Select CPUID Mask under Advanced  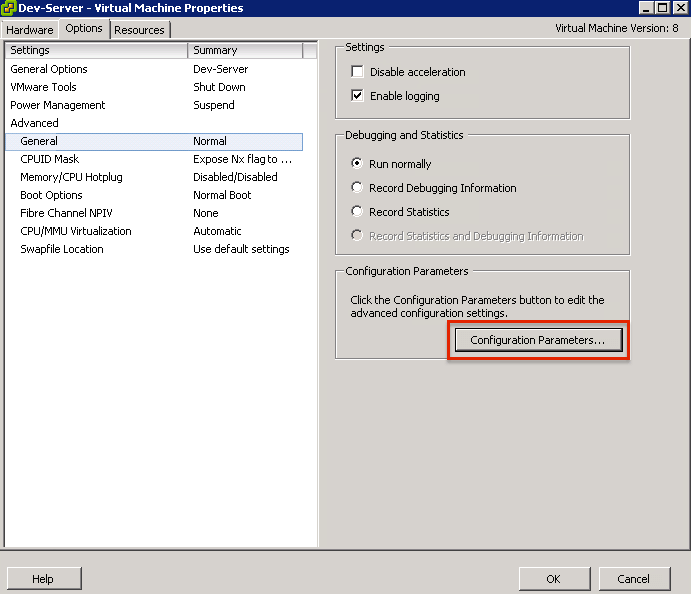coord(49,159)
